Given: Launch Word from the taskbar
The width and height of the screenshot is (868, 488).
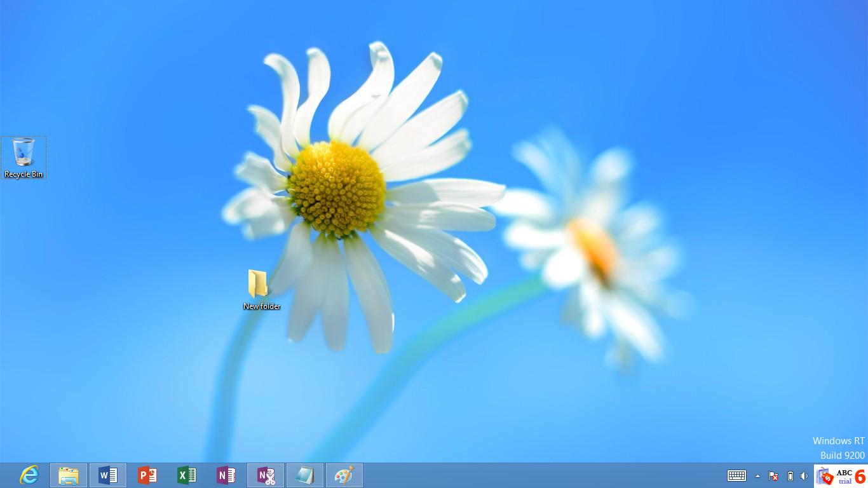Looking at the screenshot, I should [x=108, y=475].
